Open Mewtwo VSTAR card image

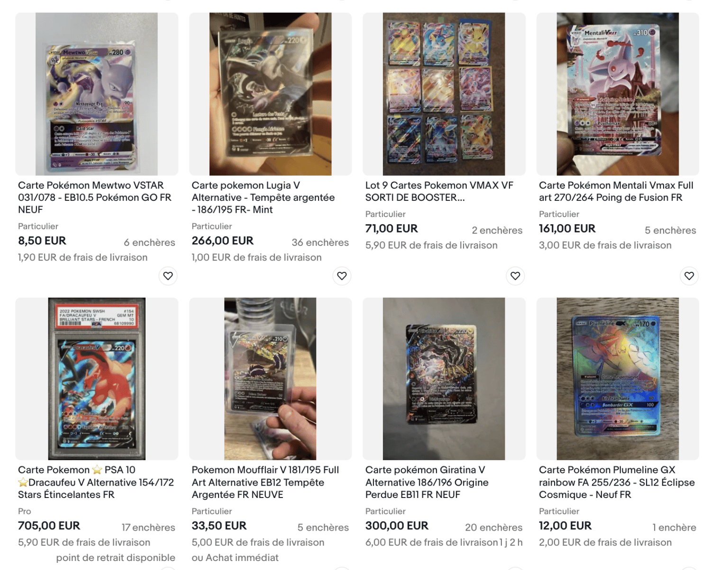click(x=97, y=94)
